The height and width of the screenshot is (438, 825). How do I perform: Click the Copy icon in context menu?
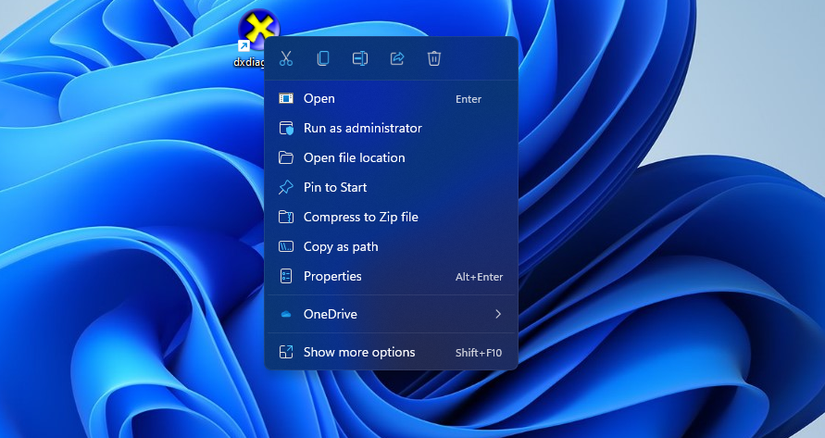coord(323,58)
